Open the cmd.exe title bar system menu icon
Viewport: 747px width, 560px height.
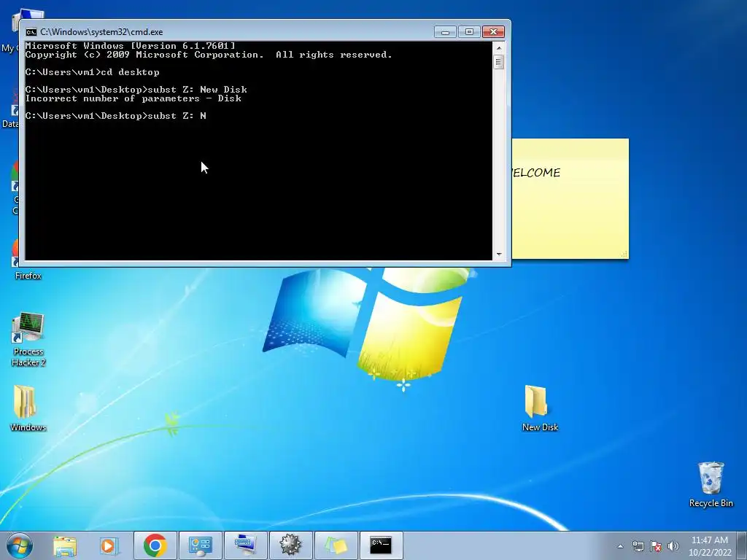pos(31,32)
